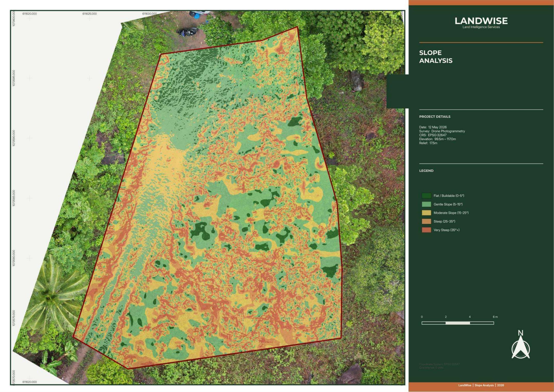This screenshot has width=554, height=392.
Task: Click the Very Steep (35°+) label
Action: tap(447, 230)
